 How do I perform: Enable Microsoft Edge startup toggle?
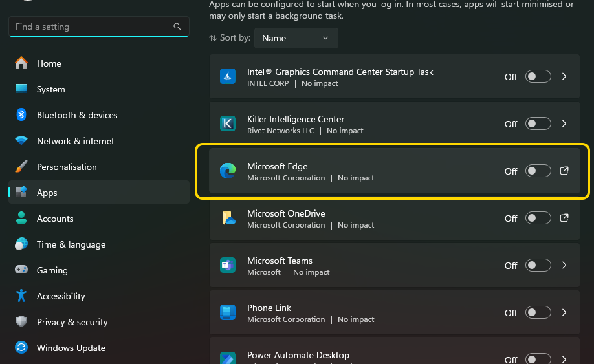pyautogui.click(x=538, y=171)
